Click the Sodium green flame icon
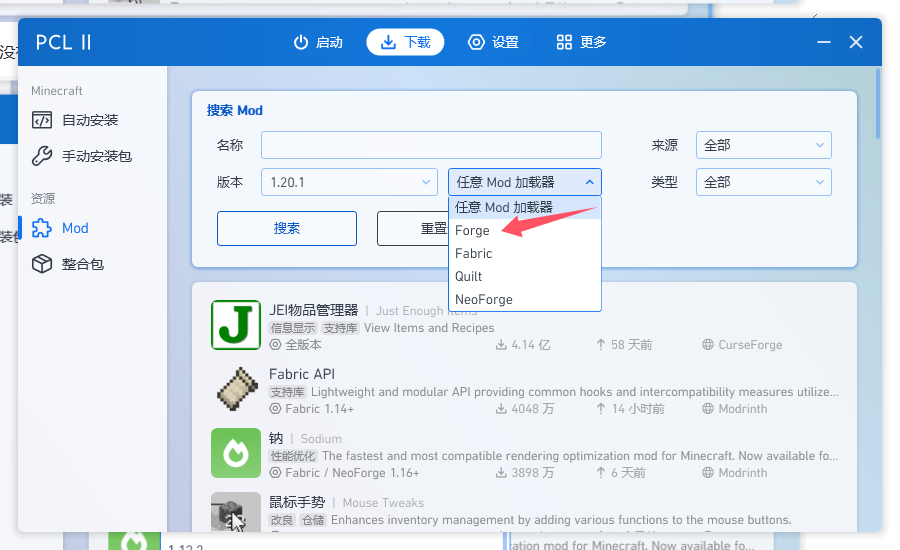 [x=236, y=453]
